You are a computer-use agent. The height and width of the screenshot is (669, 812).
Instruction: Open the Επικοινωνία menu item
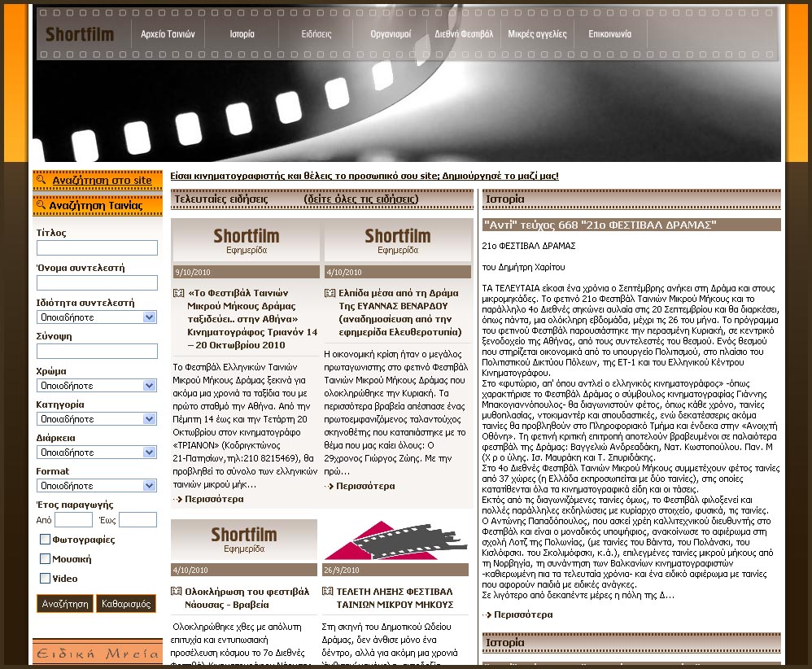[x=610, y=34]
